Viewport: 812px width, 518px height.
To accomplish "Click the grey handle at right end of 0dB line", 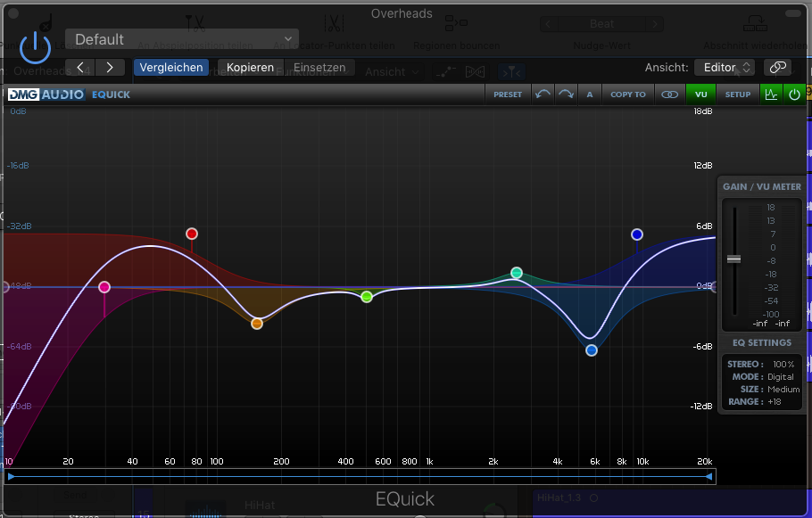I will [x=714, y=287].
